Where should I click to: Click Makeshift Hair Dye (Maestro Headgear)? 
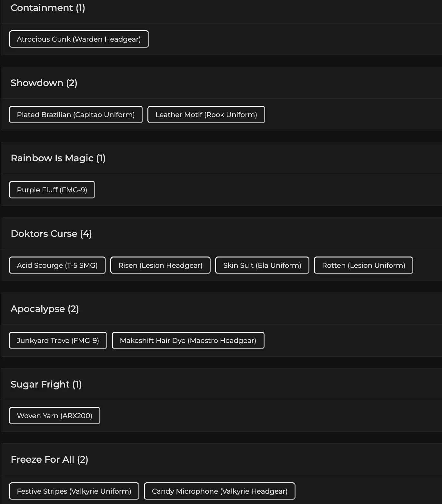pos(188,340)
